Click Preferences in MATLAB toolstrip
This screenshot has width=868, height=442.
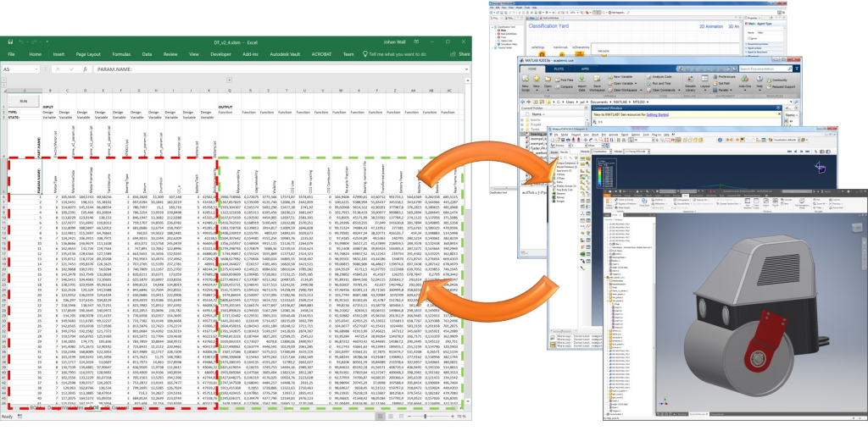724,76
